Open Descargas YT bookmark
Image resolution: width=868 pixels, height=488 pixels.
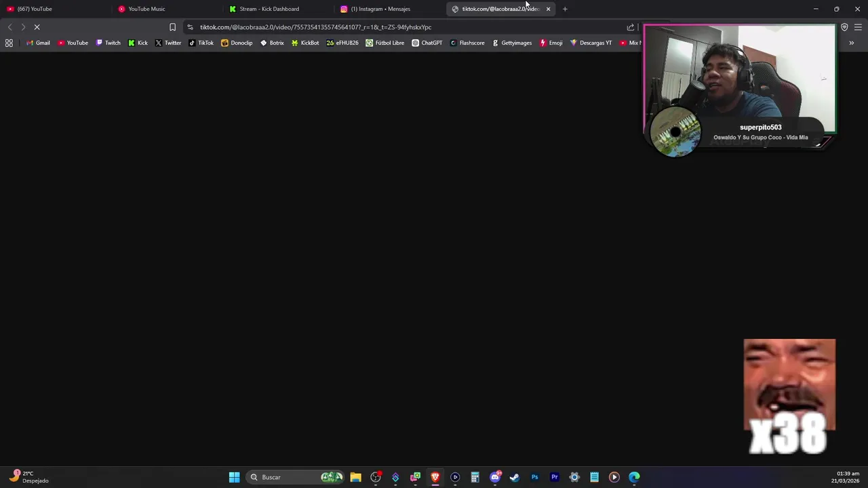591,43
